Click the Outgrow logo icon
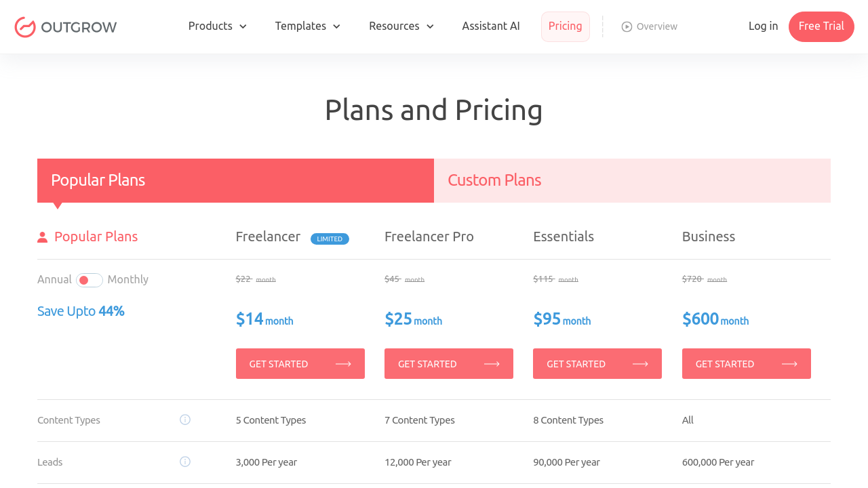Viewport: 868px width, 488px height. 25,27
